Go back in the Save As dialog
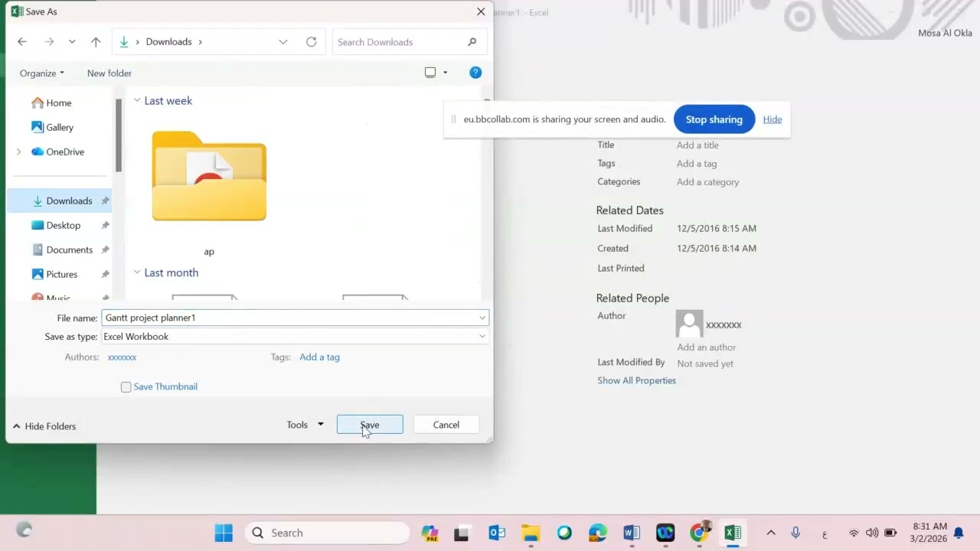This screenshot has width=980, height=551. [22, 42]
